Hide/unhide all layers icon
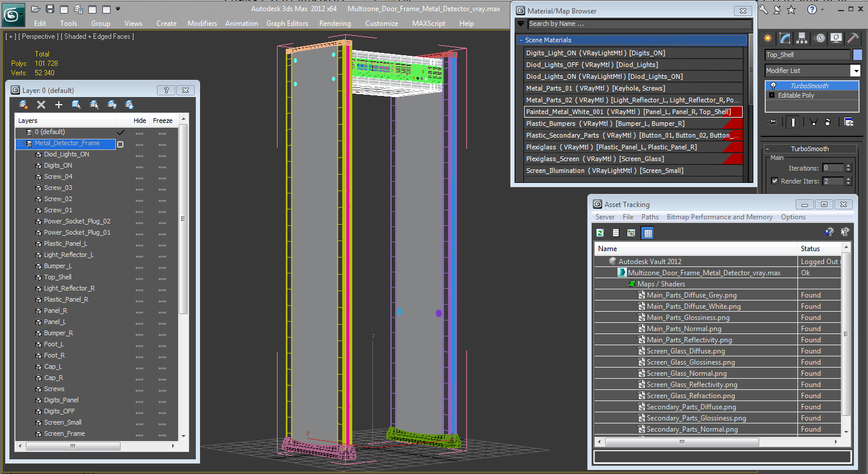The height and width of the screenshot is (474, 868). (112, 105)
